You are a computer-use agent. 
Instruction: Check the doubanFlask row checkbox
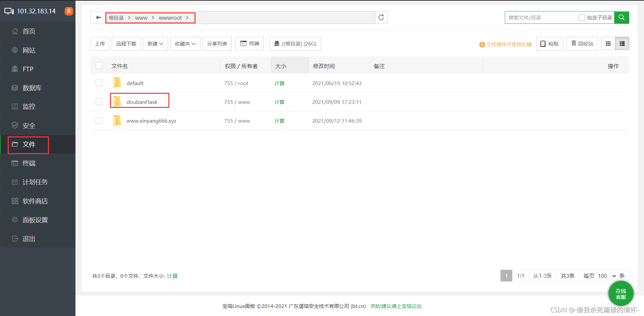point(99,102)
